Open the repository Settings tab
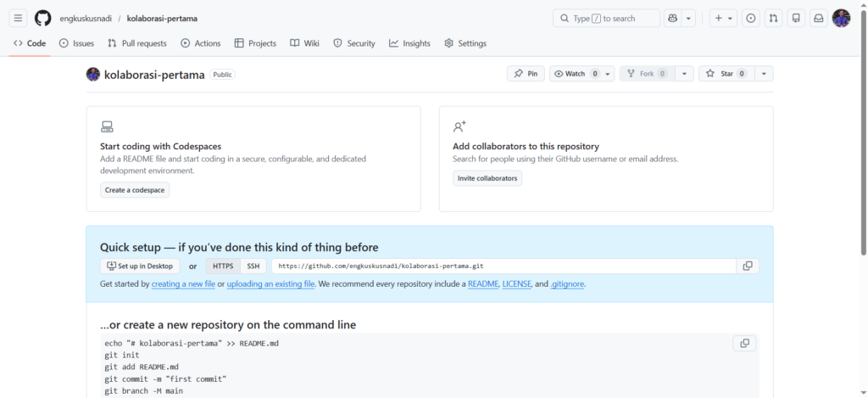 click(x=465, y=43)
